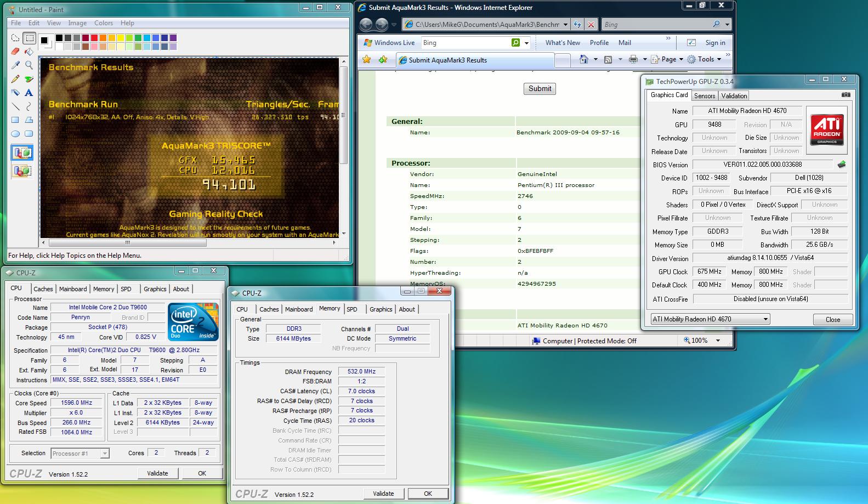Select the Pick Color eyedropper tool

pyautogui.click(x=15, y=65)
